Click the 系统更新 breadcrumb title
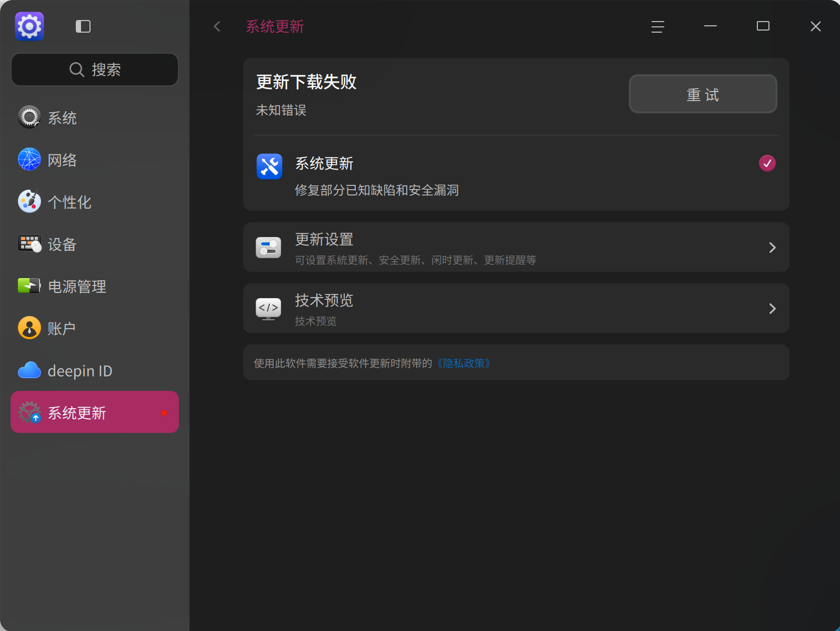This screenshot has height=631, width=840. tap(275, 26)
